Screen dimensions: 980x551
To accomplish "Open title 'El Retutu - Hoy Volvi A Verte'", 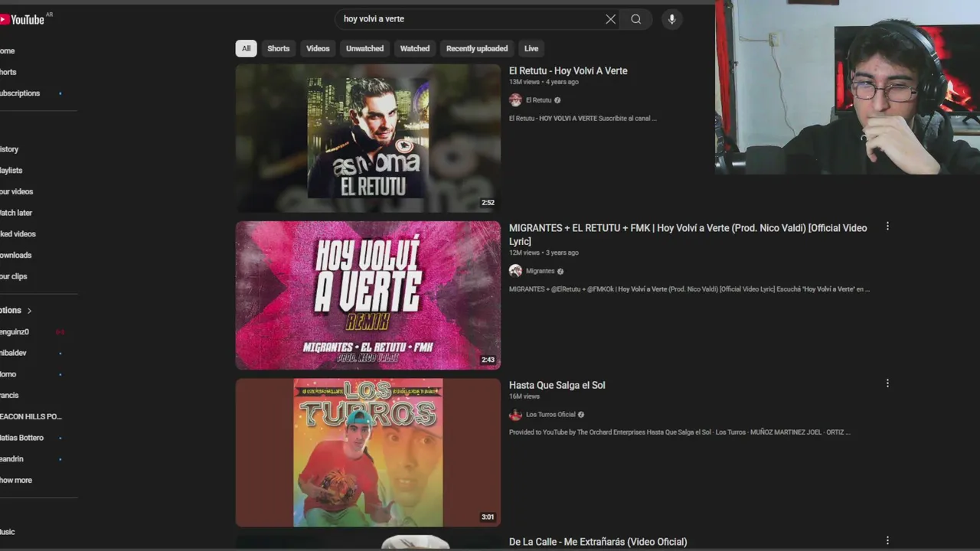I will [x=568, y=70].
